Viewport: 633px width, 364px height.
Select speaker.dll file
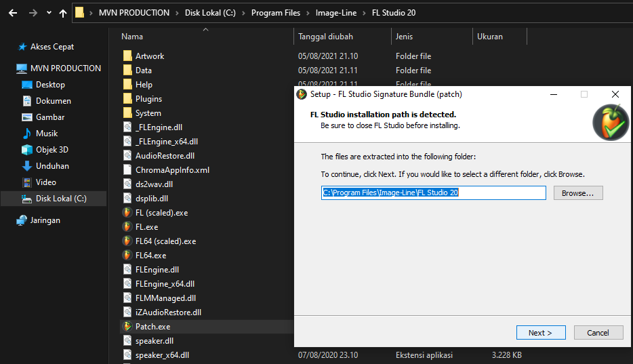(155, 341)
